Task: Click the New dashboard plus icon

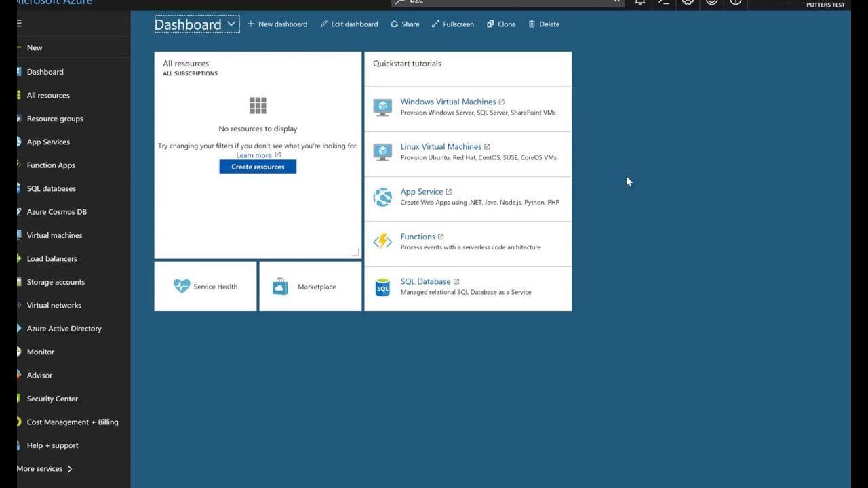Action: point(251,24)
